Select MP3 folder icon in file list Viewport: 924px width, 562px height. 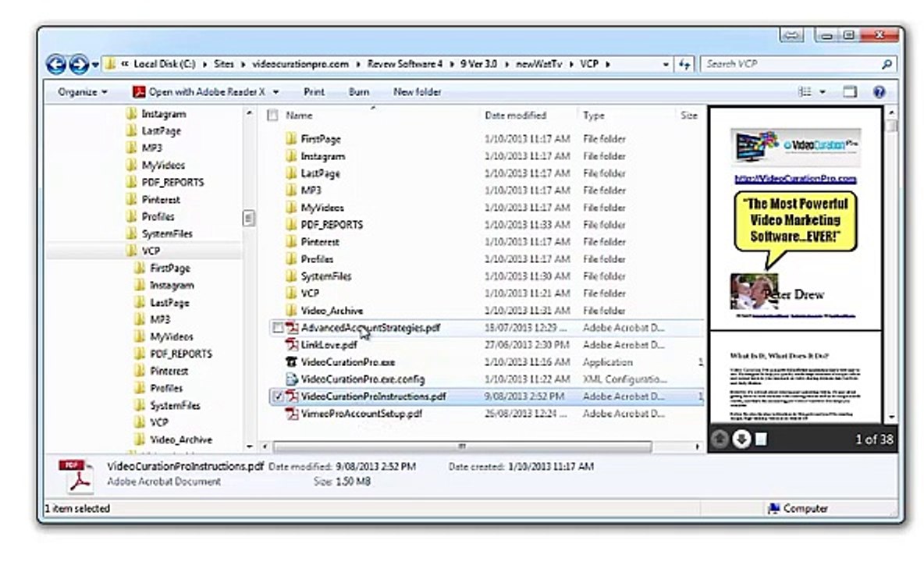tap(291, 190)
